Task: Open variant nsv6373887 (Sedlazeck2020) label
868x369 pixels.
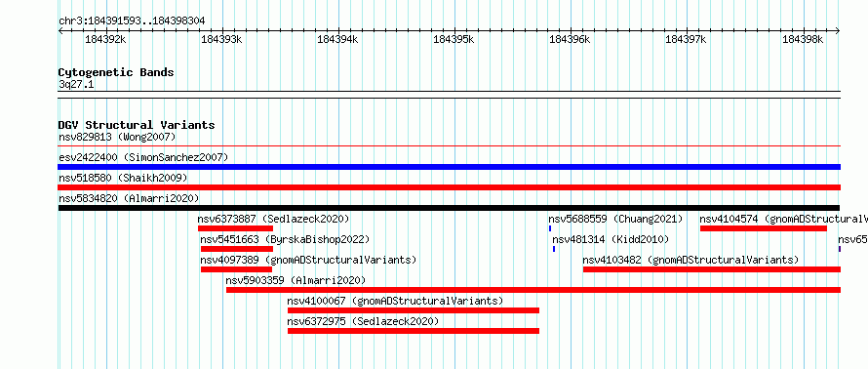Action: pos(273,219)
